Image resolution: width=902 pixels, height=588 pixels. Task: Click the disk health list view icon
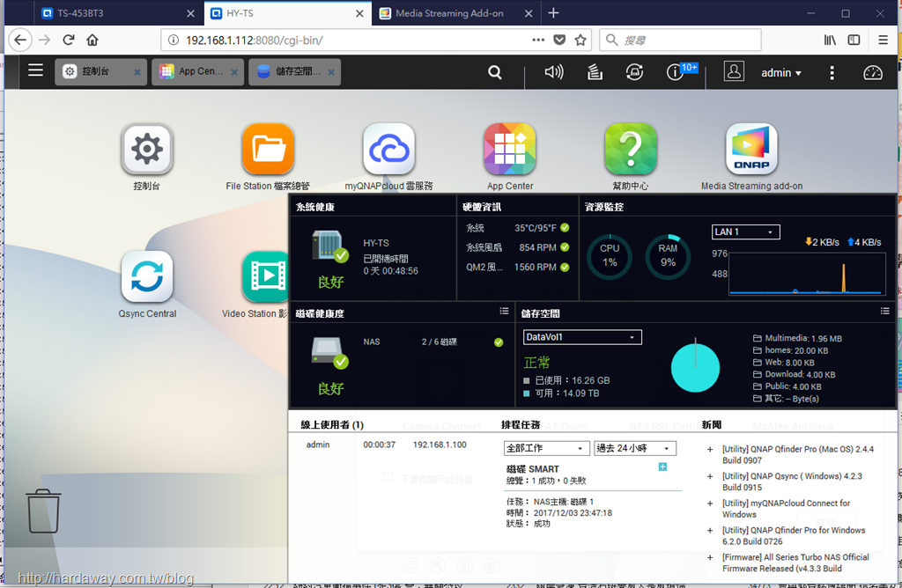504,311
